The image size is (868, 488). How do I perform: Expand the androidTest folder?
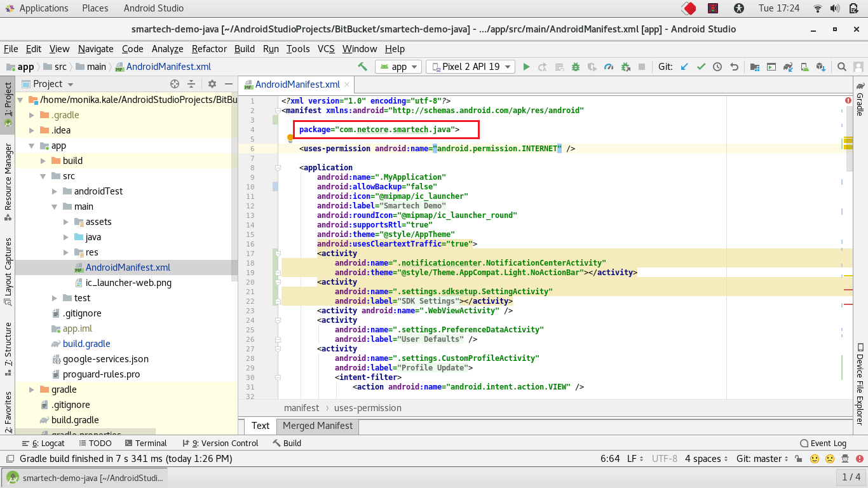[x=54, y=191]
